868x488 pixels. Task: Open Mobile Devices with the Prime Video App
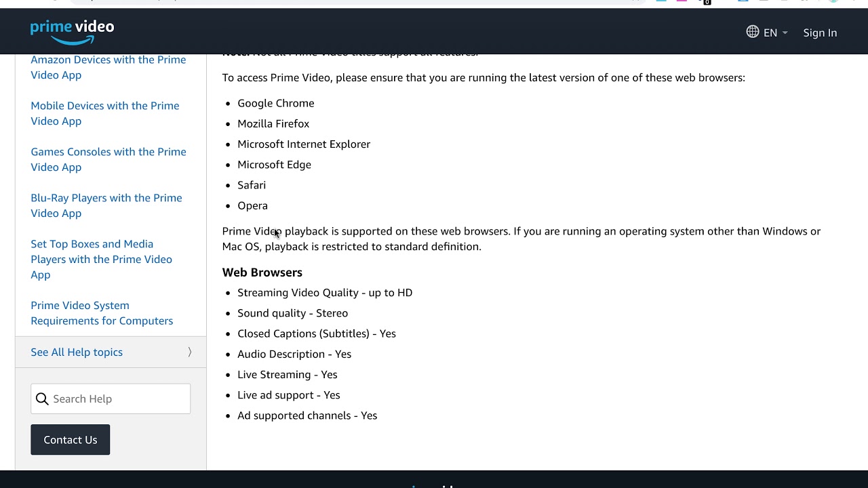(104, 113)
